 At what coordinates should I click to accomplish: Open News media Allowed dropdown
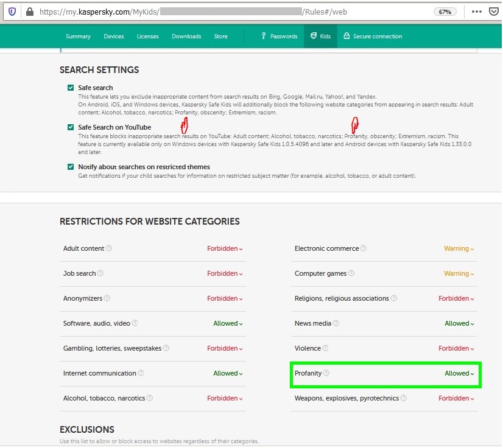pos(459,324)
